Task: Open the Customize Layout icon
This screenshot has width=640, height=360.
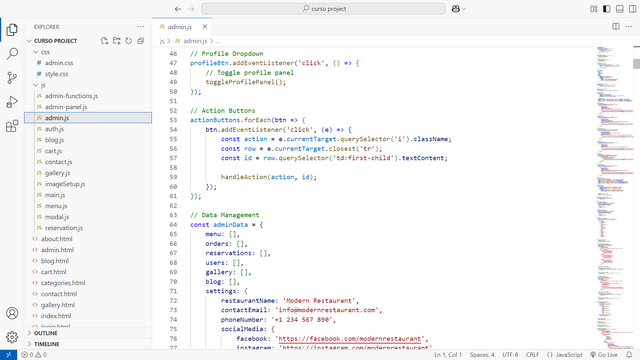Action: (594, 9)
